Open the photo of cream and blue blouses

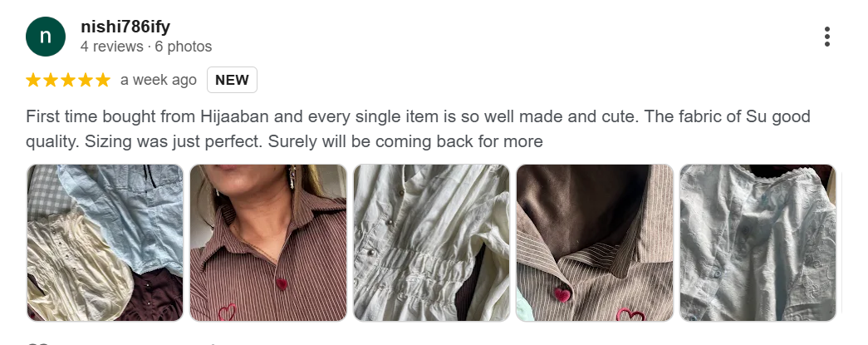tap(105, 243)
